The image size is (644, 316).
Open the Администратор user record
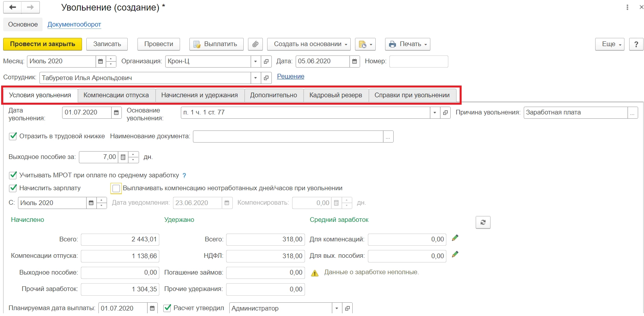(x=347, y=308)
